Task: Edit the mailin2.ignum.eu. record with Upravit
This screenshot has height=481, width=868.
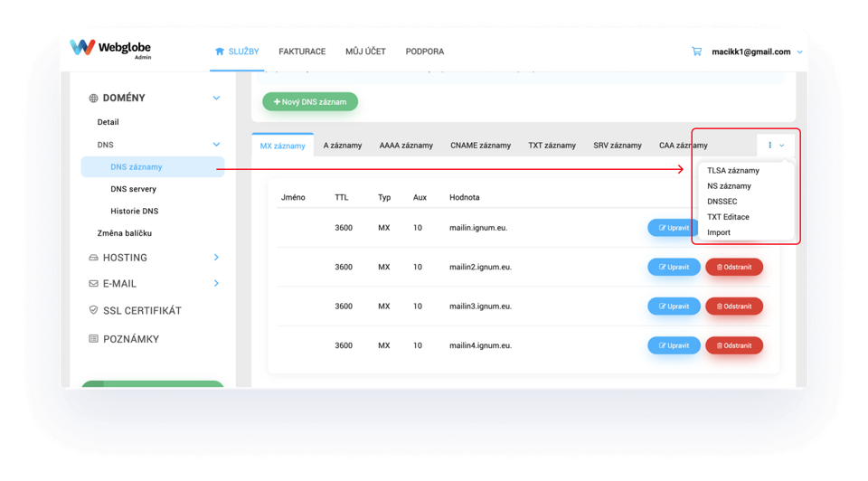Action: (674, 267)
